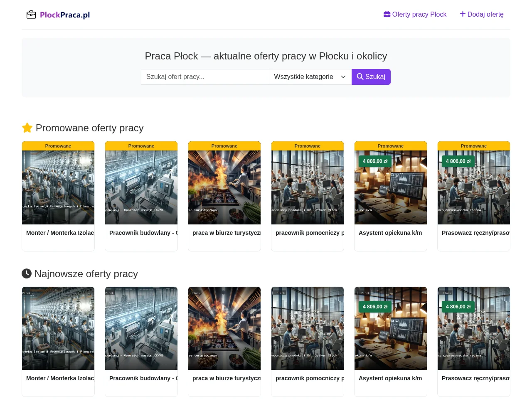Click the plus icon beside Dodaj ofertę
Image resolution: width=532 pixels, height=399 pixels.
(463, 14)
